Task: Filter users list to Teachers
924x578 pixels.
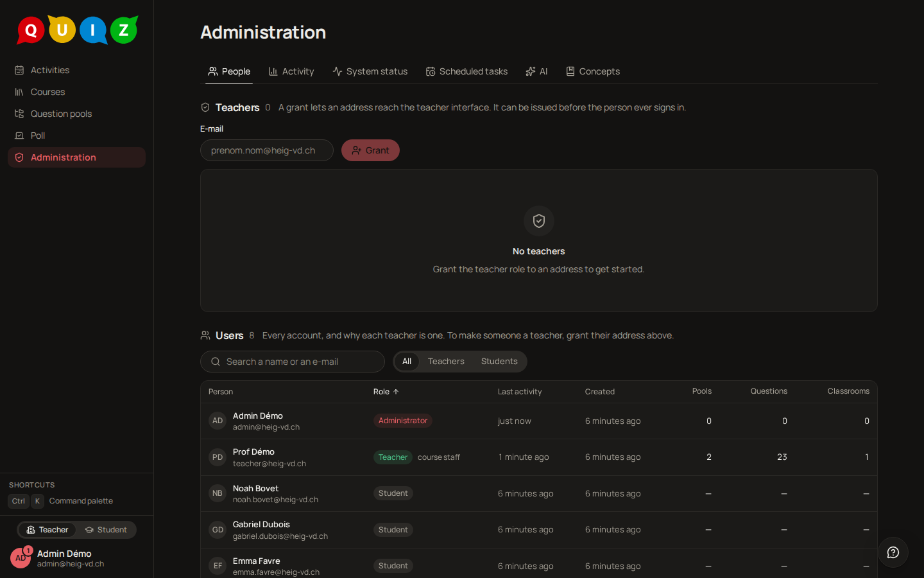Action: click(x=446, y=362)
